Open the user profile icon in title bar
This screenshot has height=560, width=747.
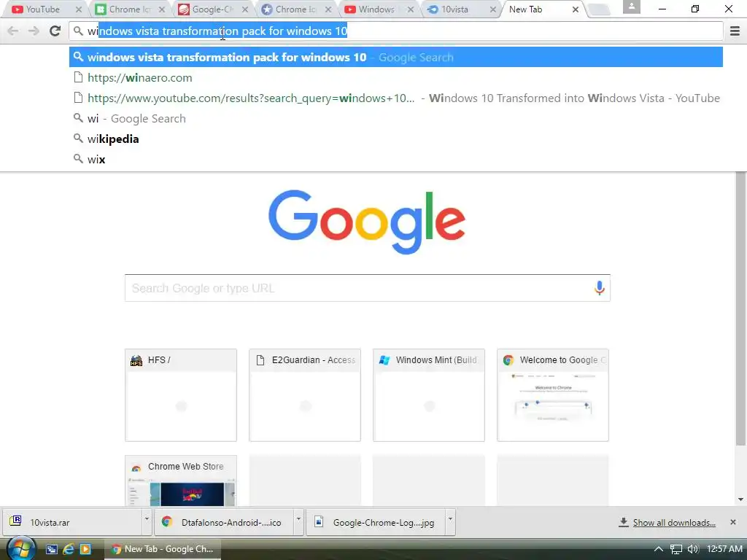click(x=631, y=7)
